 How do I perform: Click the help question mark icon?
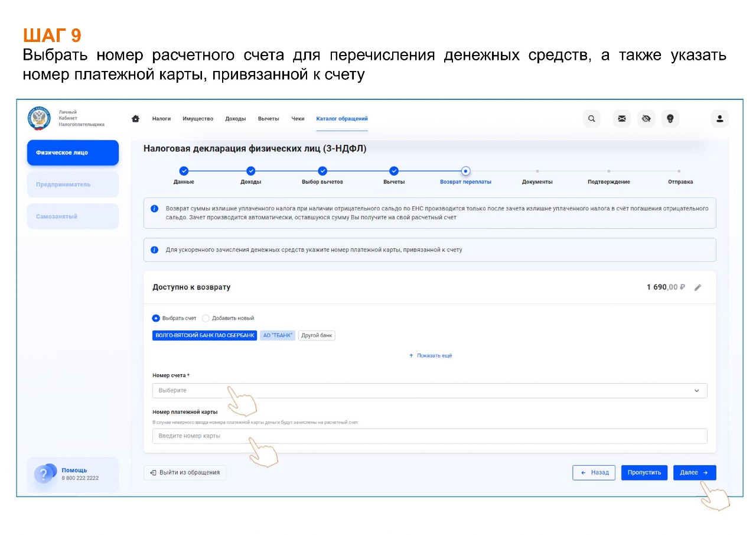[44, 474]
